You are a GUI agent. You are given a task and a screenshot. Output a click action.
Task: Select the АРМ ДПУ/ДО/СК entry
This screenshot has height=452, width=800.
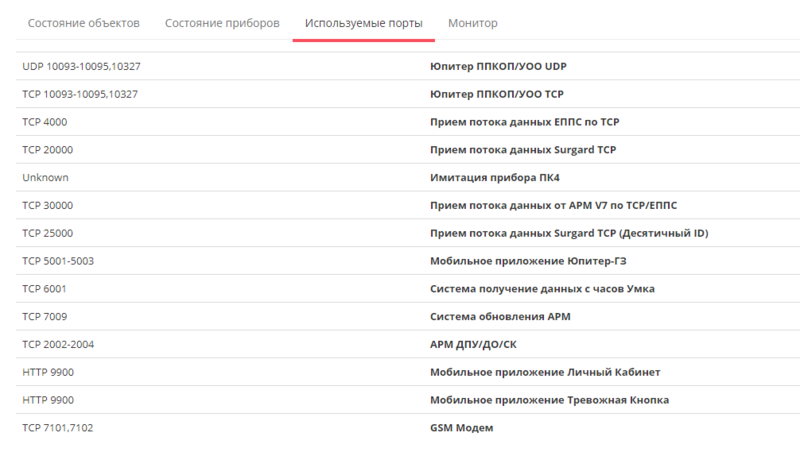pyautogui.click(x=473, y=344)
